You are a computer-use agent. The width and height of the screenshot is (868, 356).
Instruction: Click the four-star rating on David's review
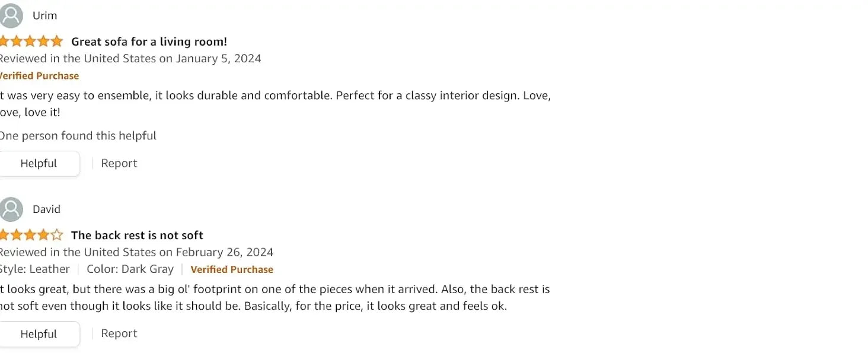click(31, 235)
